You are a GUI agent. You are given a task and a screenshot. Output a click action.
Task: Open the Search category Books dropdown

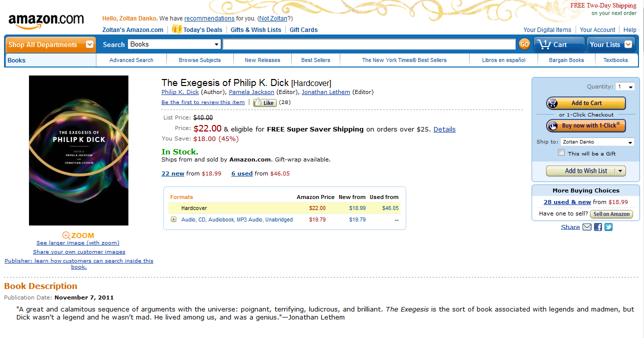(174, 44)
